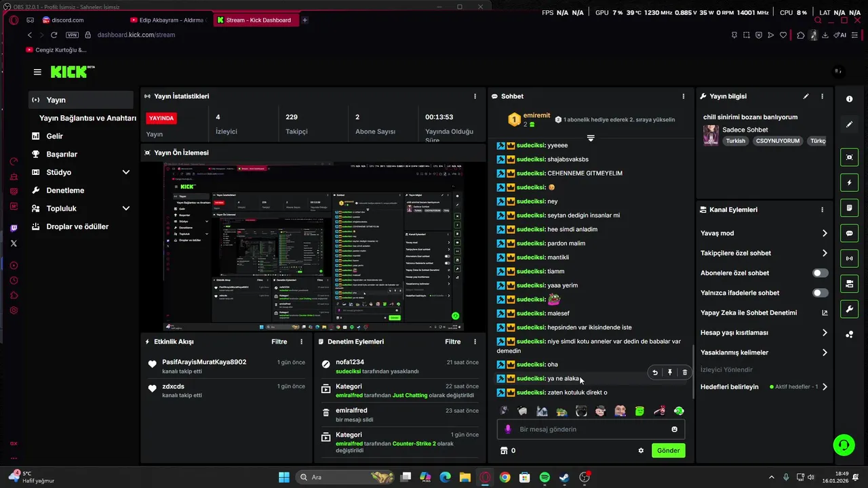The width and height of the screenshot is (868, 488).
Task: Click the info icon in right sidebar
Action: pos(849,99)
